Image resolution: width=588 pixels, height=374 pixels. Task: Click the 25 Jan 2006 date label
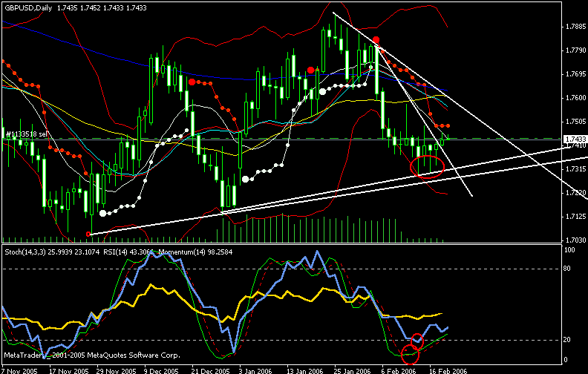(x=353, y=371)
